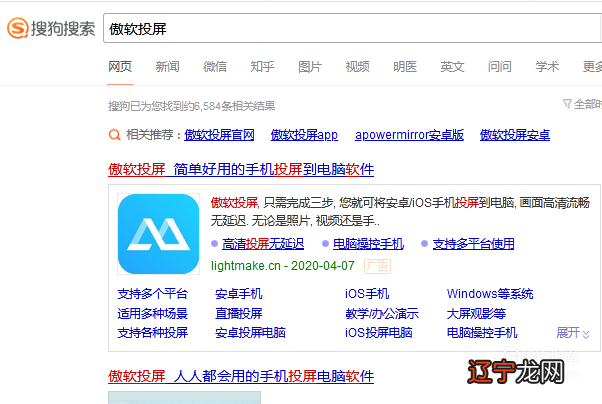Click the 广告 ad badge
602x404 pixels.
coord(377,266)
